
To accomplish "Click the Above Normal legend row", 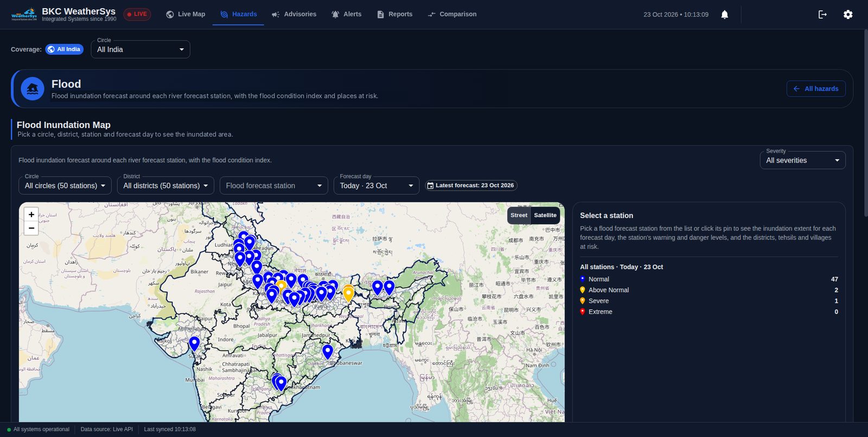I will tap(709, 290).
